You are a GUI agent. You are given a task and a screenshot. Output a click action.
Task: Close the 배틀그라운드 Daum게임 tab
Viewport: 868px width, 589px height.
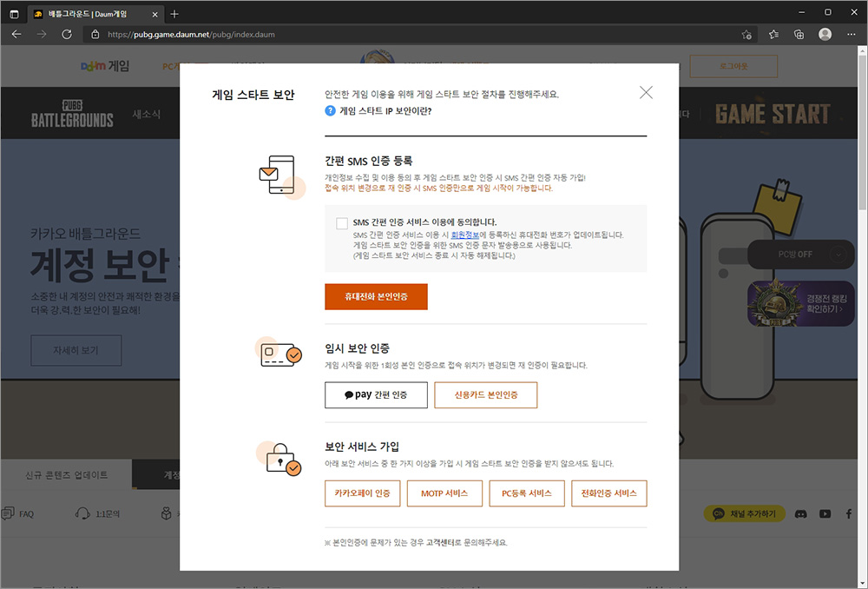155,15
